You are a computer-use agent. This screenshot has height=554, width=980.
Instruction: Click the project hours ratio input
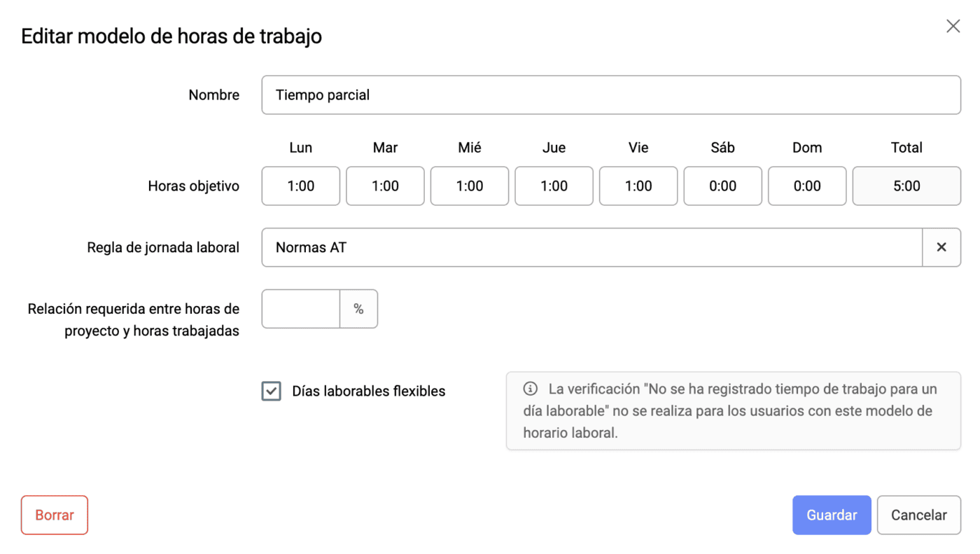point(300,309)
